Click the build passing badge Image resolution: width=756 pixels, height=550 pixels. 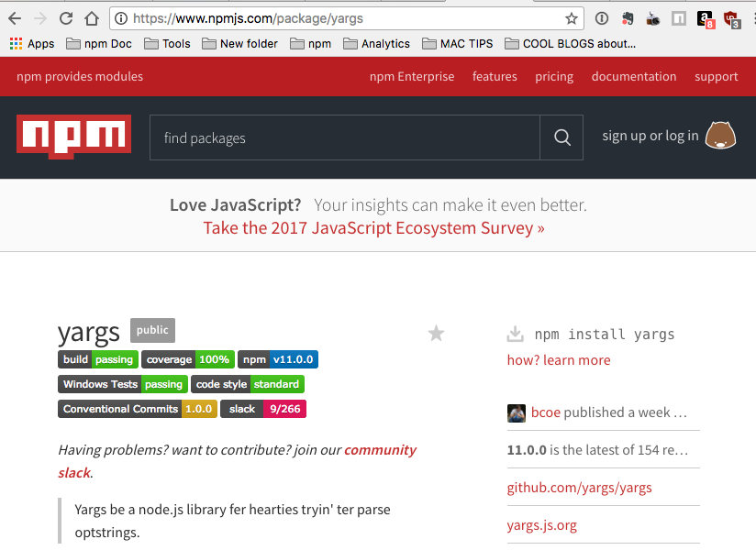[x=98, y=359]
